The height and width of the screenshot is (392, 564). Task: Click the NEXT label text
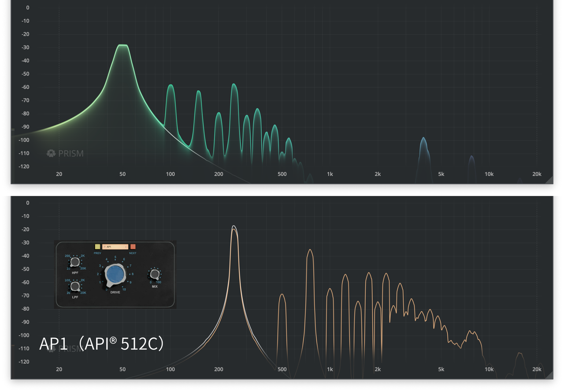pos(133,253)
